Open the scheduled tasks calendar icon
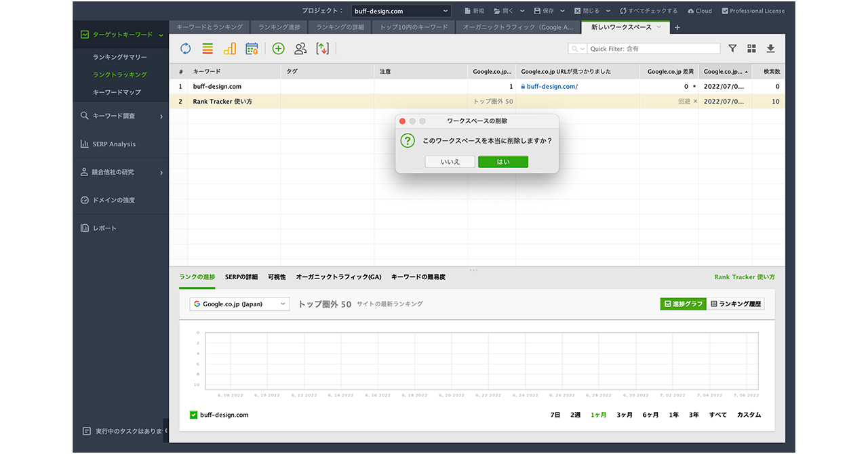The image size is (868, 454). click(252, 49)
